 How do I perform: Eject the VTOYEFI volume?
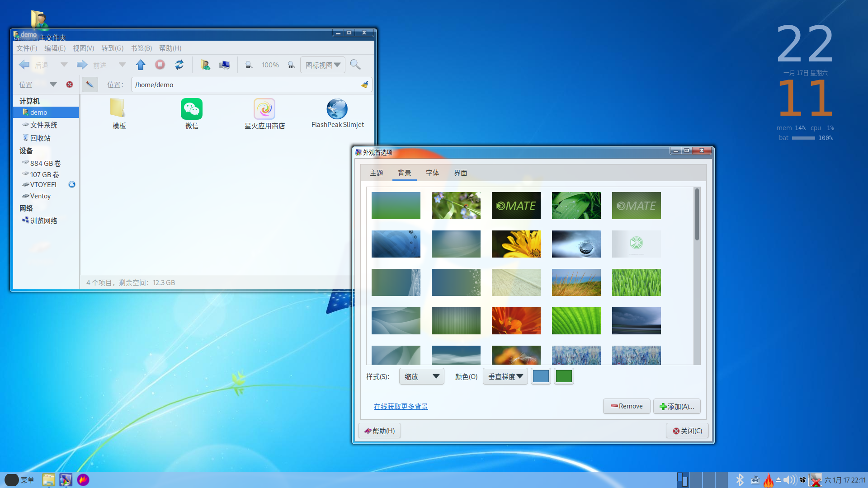pos(72,184)
